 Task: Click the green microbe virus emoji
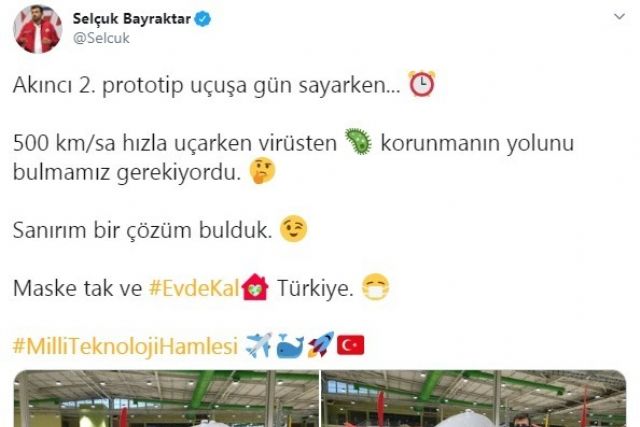[358, 142]
